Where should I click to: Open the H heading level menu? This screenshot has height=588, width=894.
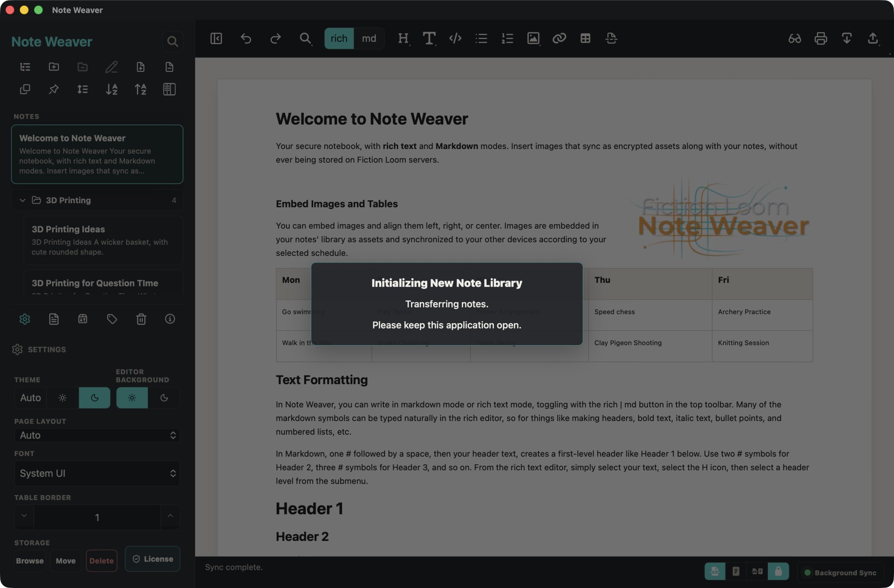(403, 38)
